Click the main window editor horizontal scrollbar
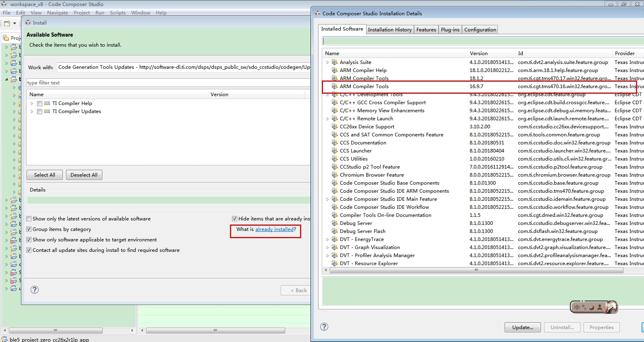 [x=215, y=330]
